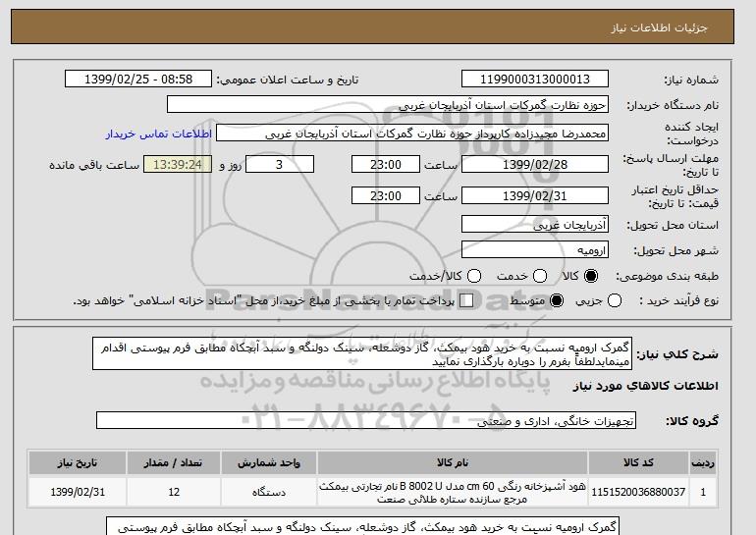Screen dimensions: 756x535
Task: Click the request creator name field
Action: [412, 134]
